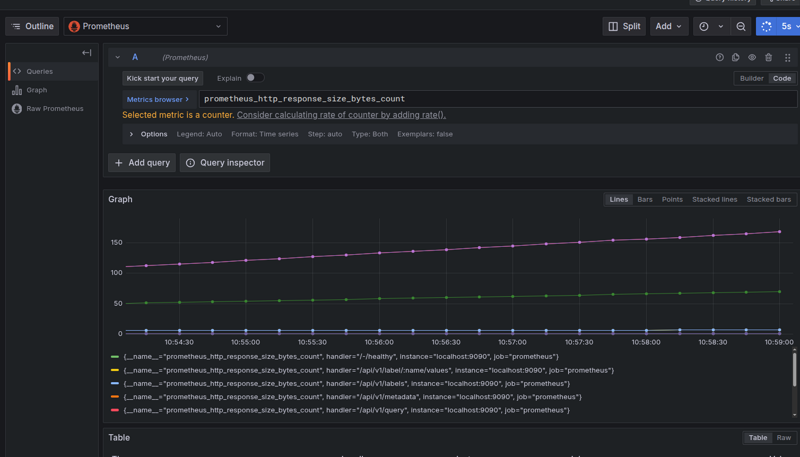Select Stacked bars graph style
The height and width of the screenshot is (457, 800).
pyautogui.click(x=768, y=199)
